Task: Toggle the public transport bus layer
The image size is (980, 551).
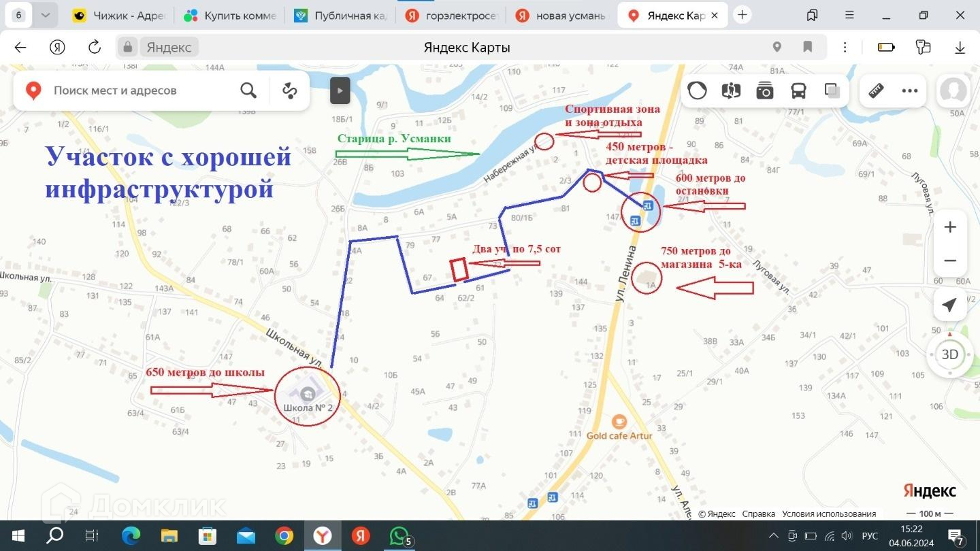Action: pyautogui.click(x=798, y=90)
